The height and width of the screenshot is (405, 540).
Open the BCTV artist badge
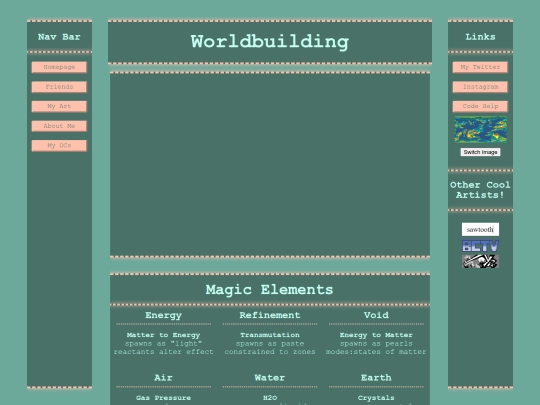(480, 246)
